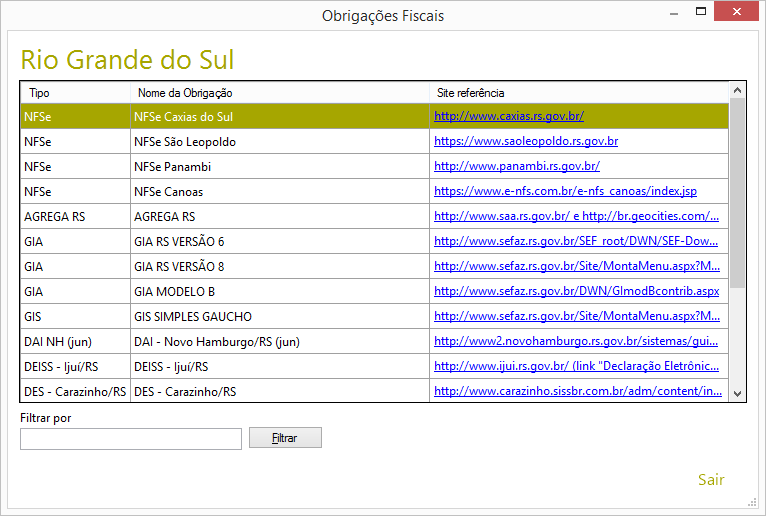766x516 pixels.
Task: Click the vertical scrollbar thumb
Action: 737,193
